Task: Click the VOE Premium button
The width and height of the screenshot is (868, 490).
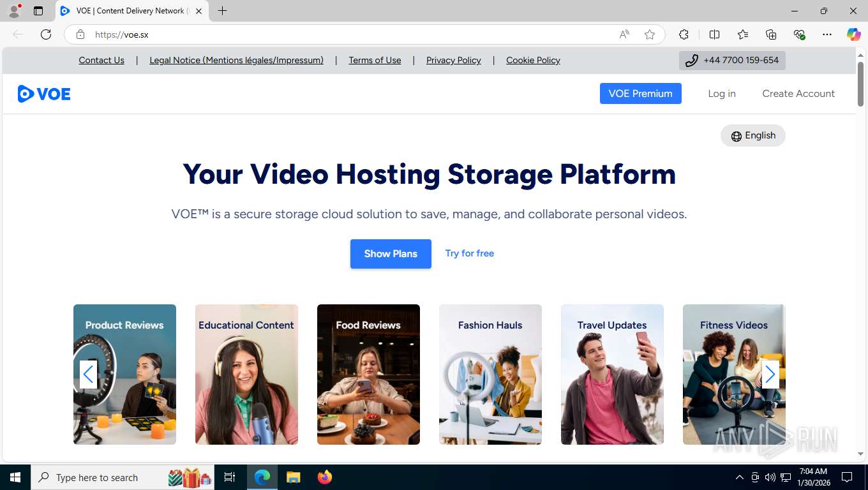Action: 640,93
